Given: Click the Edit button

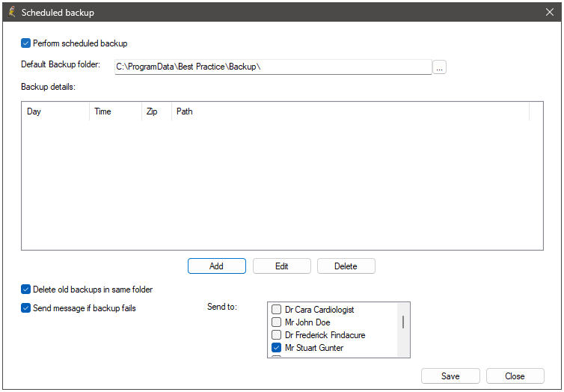Looking at the screenshot, I should click(x=282, y=266).
